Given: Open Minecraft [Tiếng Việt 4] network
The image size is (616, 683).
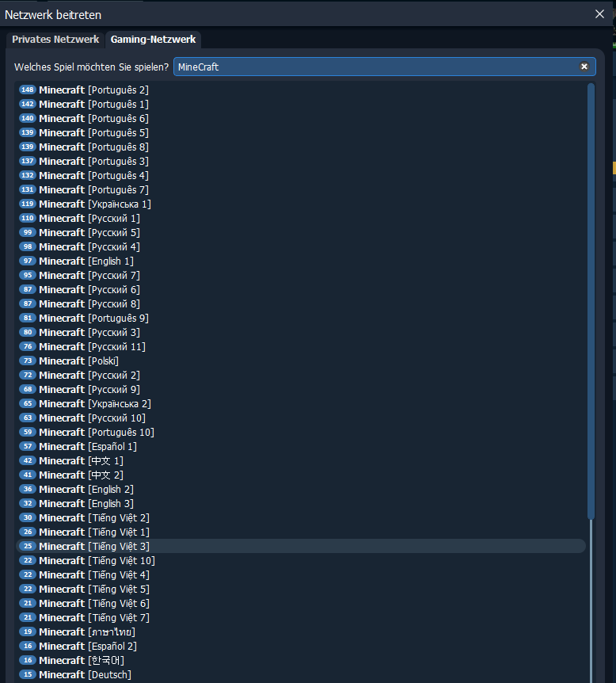Looking at the screenshot, I should pos(301,575).
